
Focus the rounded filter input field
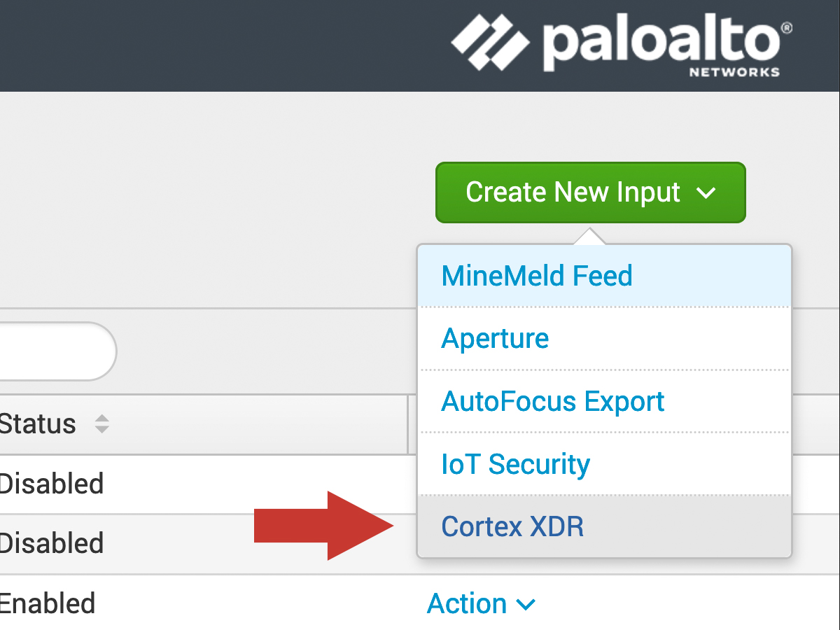[x=56, y=351]
